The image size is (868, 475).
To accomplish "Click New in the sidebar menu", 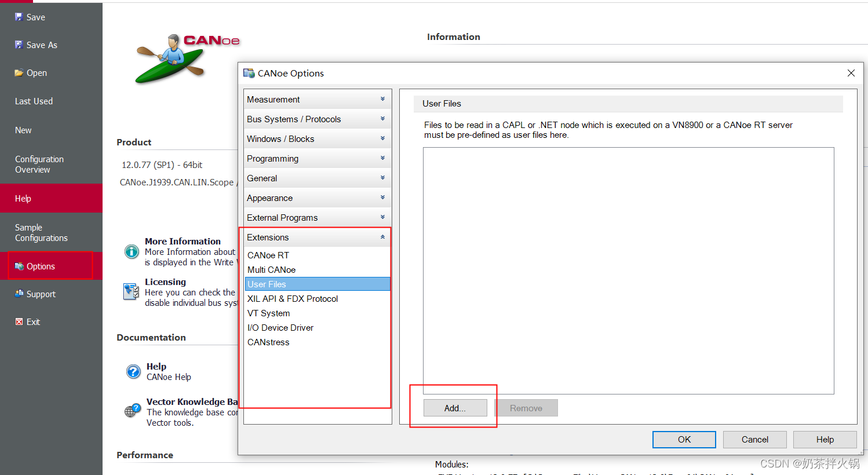I will coord(51,130).
